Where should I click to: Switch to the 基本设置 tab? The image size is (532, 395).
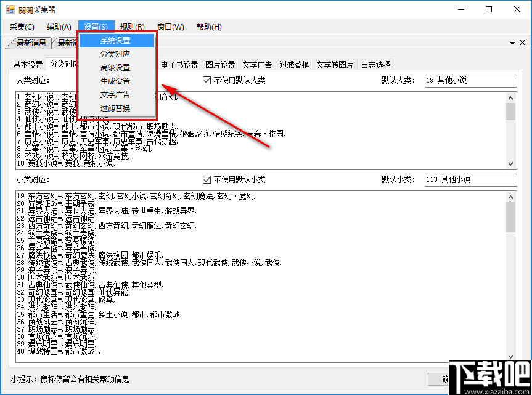[x=27, y=64]
